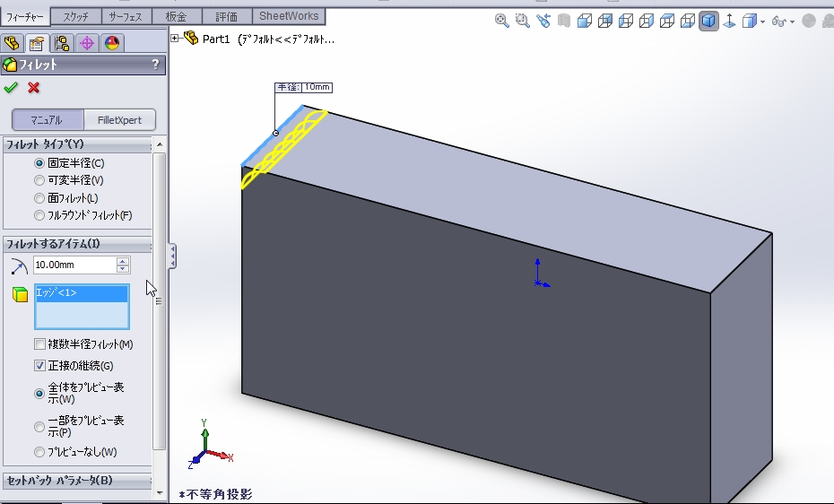Click the radius value field showing 10.00mm
Viewport: 834px width, 504px height.
pyautogui.click(x=74, y=265)
